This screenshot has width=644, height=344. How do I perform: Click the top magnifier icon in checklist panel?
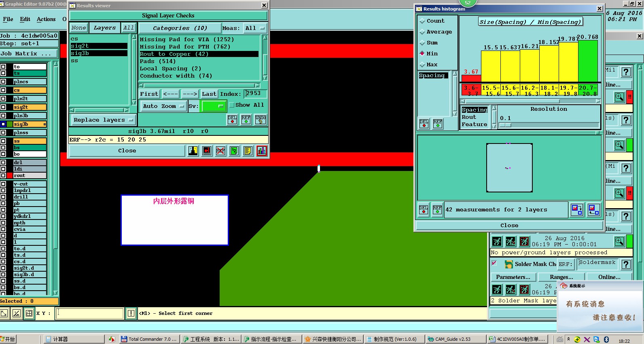coord(619,97)
